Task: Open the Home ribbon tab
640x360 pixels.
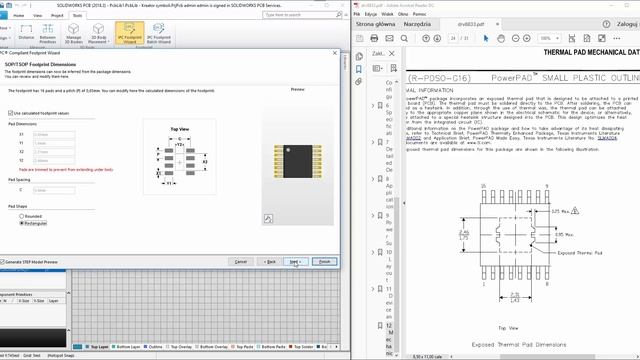Action: point(19,16)
